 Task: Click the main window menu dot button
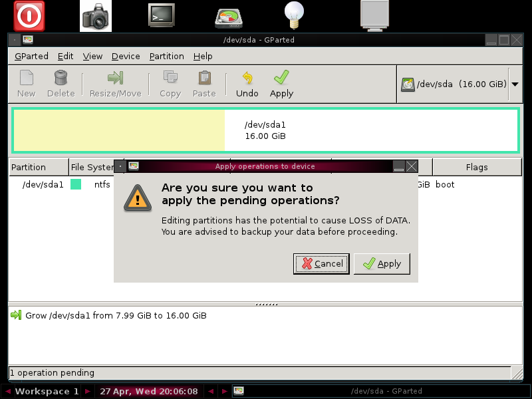(x=15, y=40)
